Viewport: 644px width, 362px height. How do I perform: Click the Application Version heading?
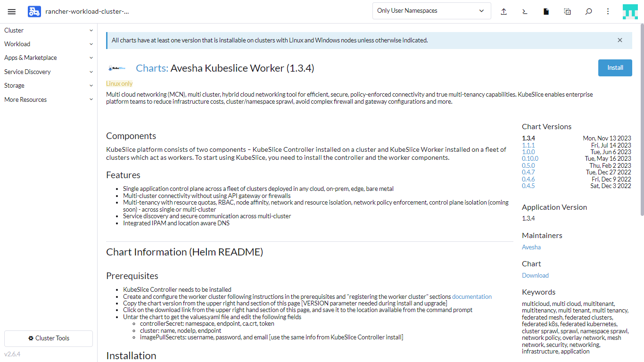tap(554, 207)
